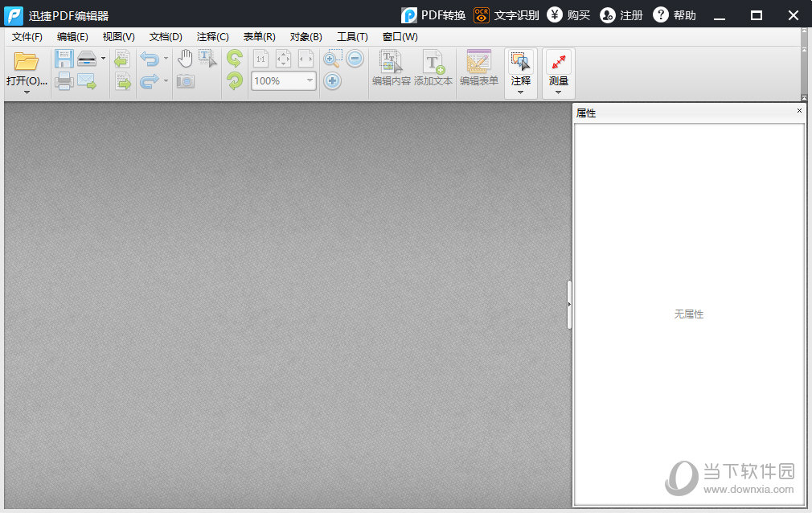
Task: Open the 文档(D) menu
Action: pos(166,37)
